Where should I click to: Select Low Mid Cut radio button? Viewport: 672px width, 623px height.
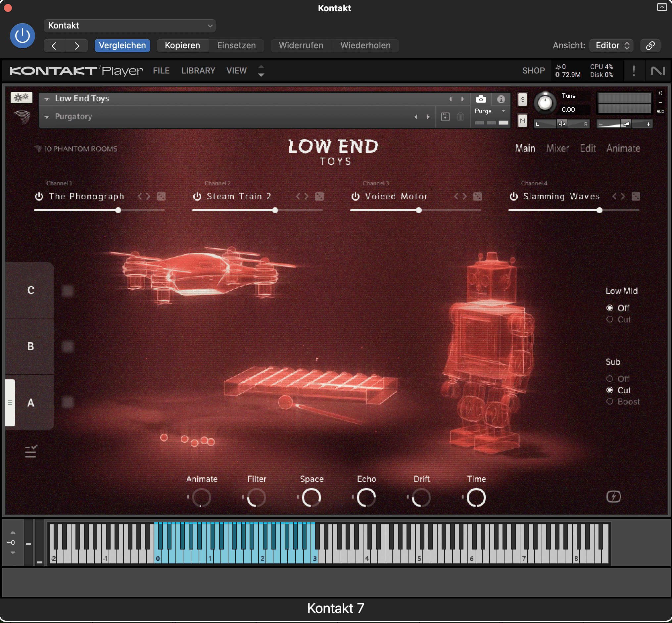pyautogui.click(x=609, y=319)
